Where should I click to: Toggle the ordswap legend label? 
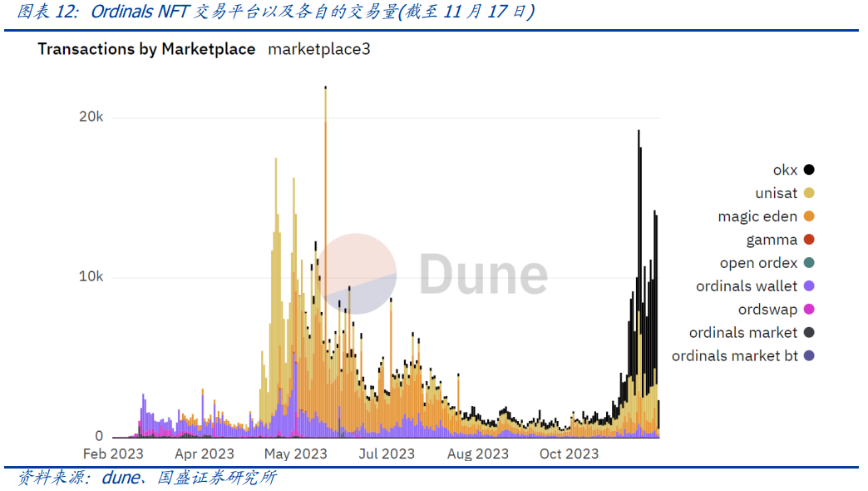tap(767, 310)
